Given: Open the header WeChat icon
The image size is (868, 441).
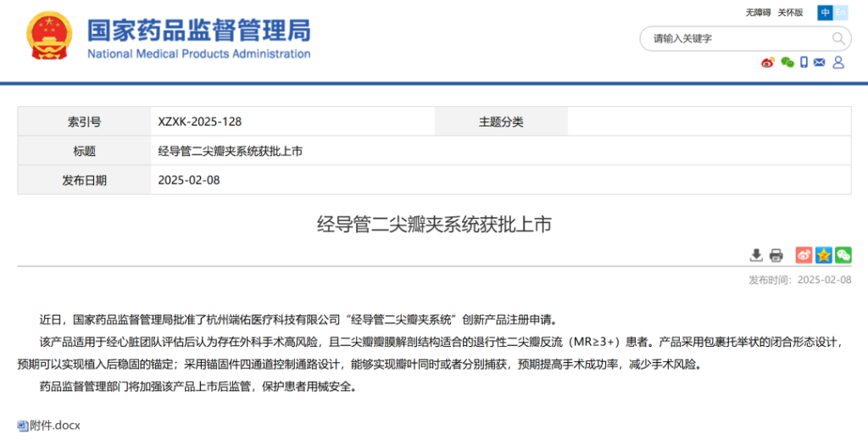Looking at the screenshot, I should [x=787, y=63].
